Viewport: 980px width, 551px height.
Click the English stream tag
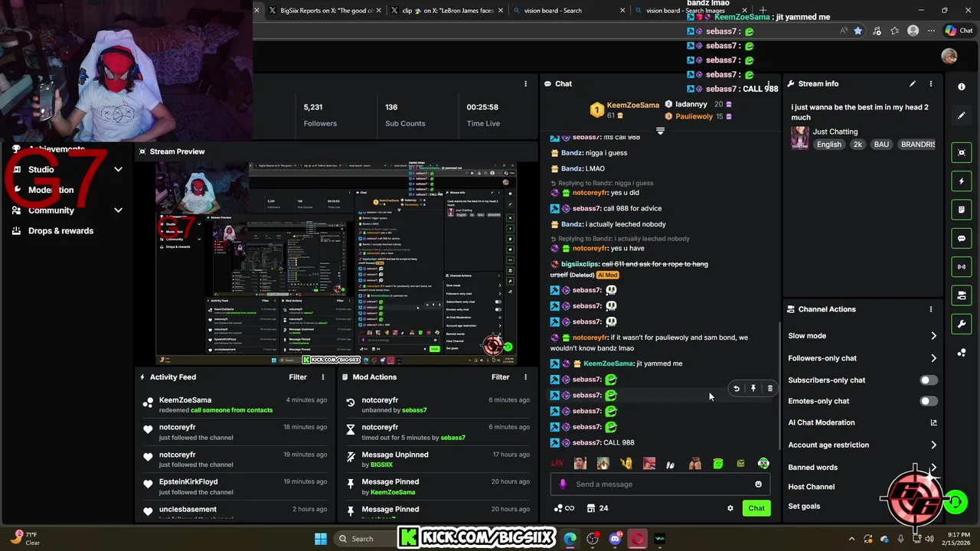[828, 145]
